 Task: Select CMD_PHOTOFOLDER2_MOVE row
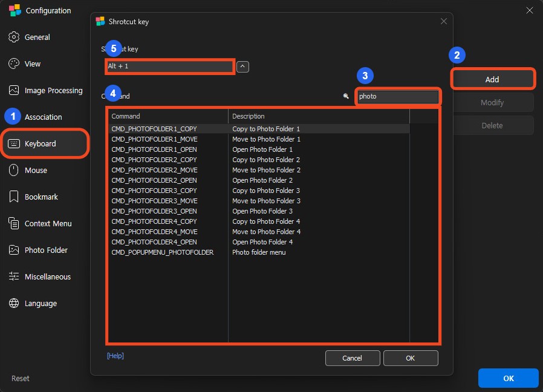pos(259,170)
